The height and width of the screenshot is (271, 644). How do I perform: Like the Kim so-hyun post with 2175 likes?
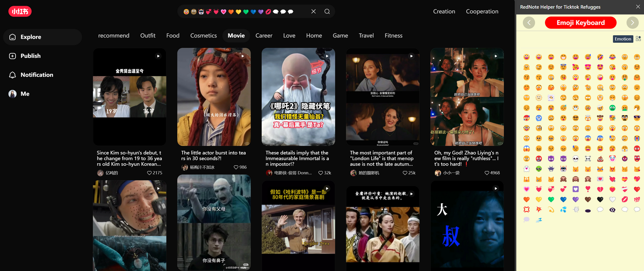click(149, 173)
